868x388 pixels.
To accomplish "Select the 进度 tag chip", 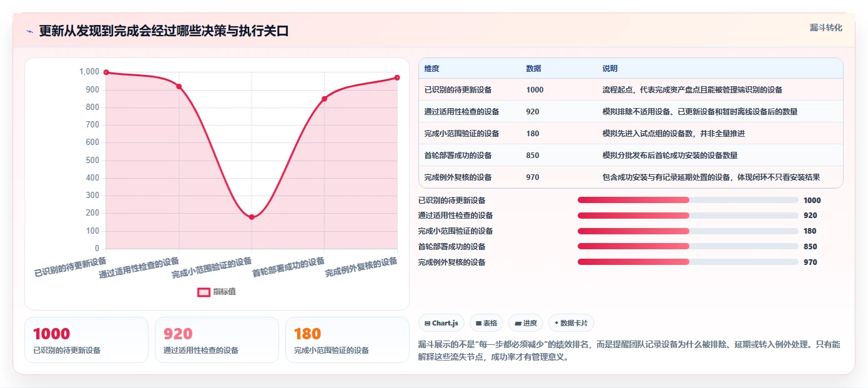I will pyautogui.click(x=526, y=323).
